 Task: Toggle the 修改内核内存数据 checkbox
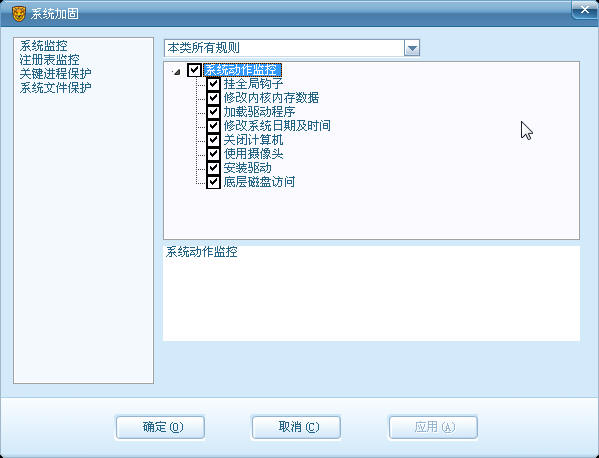click(x=213, y=98)
